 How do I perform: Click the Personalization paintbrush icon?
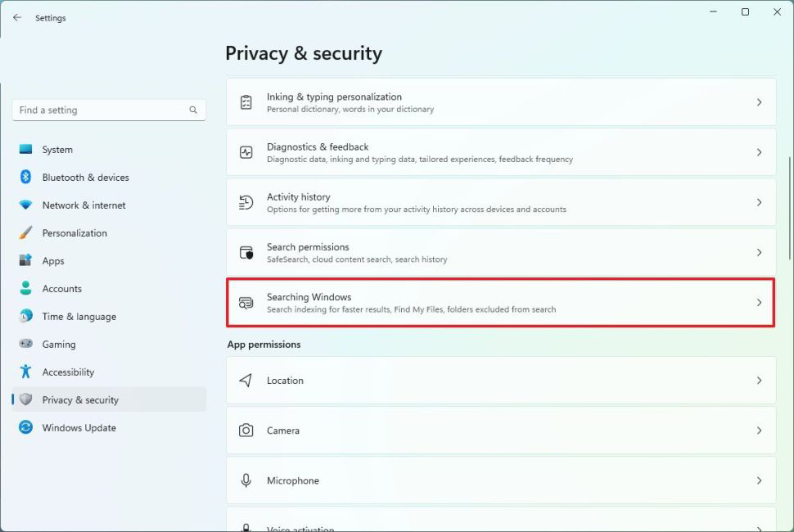pyautogui.click(x=25, y=233)
